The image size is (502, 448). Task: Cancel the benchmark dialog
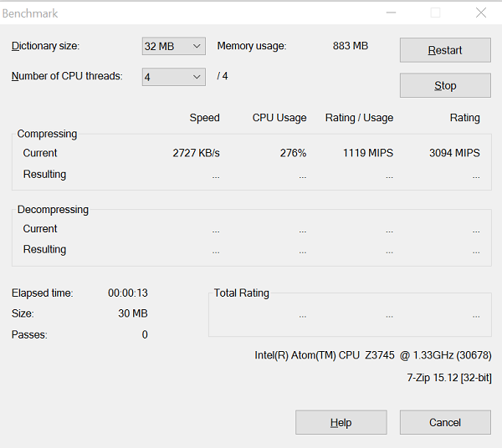click(445, 422)
